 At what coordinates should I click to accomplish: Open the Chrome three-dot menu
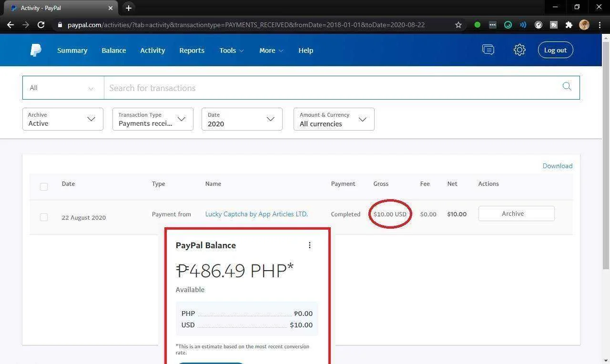point(600,25)
